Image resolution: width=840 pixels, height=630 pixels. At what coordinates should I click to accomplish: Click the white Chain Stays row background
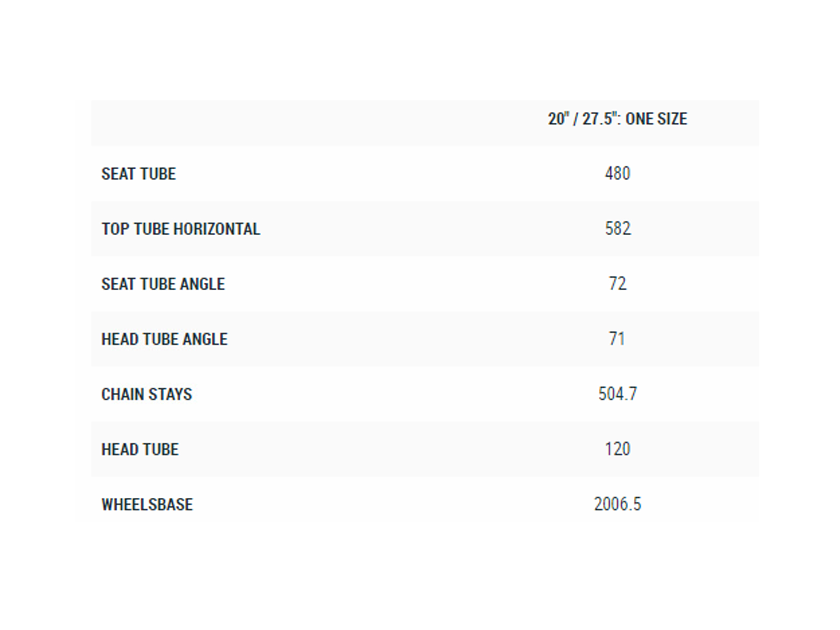[425, 394]
